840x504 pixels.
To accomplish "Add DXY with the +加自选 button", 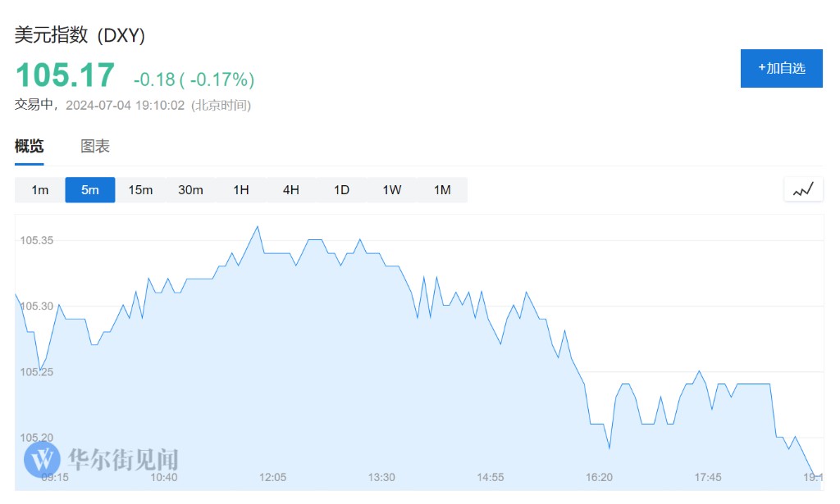I will pos(781,68).
